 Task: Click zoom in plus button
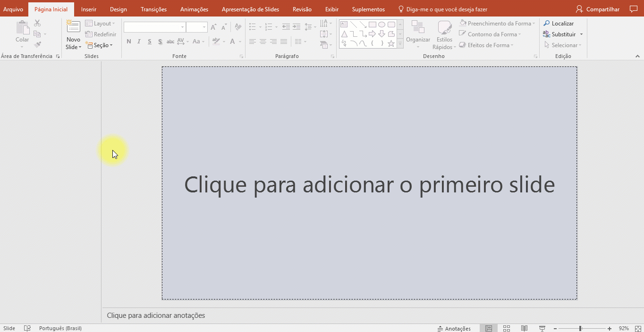(x=610, y=328)
